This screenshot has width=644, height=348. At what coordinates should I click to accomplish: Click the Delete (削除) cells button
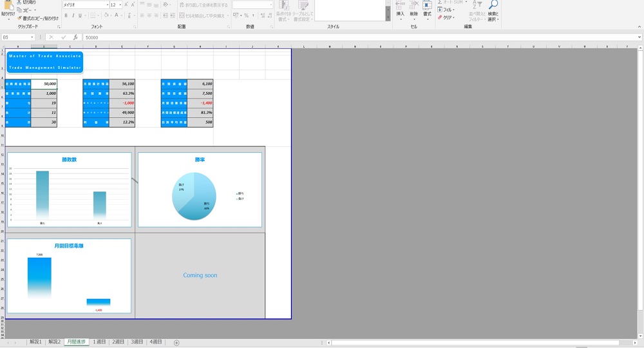[413, 9]
